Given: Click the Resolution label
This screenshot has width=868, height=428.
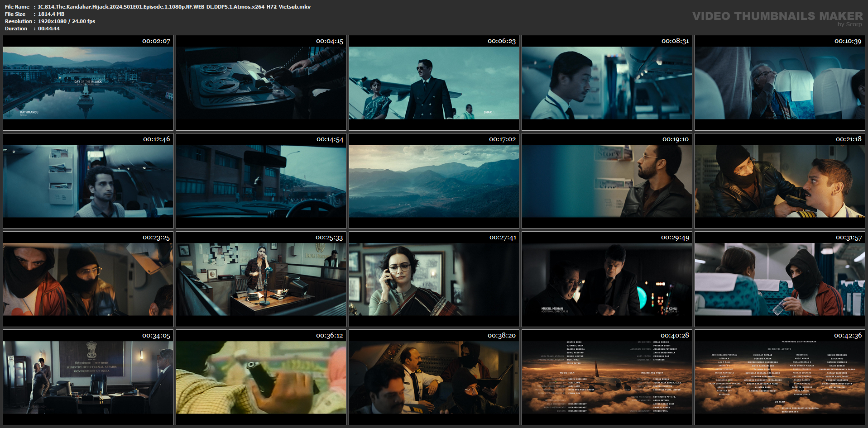Looking at the screenshot, I should 19,21.
